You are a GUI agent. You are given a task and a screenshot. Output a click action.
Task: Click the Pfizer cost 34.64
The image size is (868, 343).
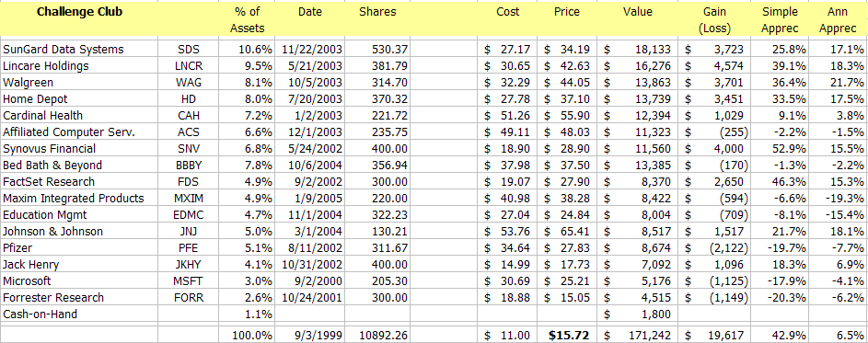click(x=507, y=248)
